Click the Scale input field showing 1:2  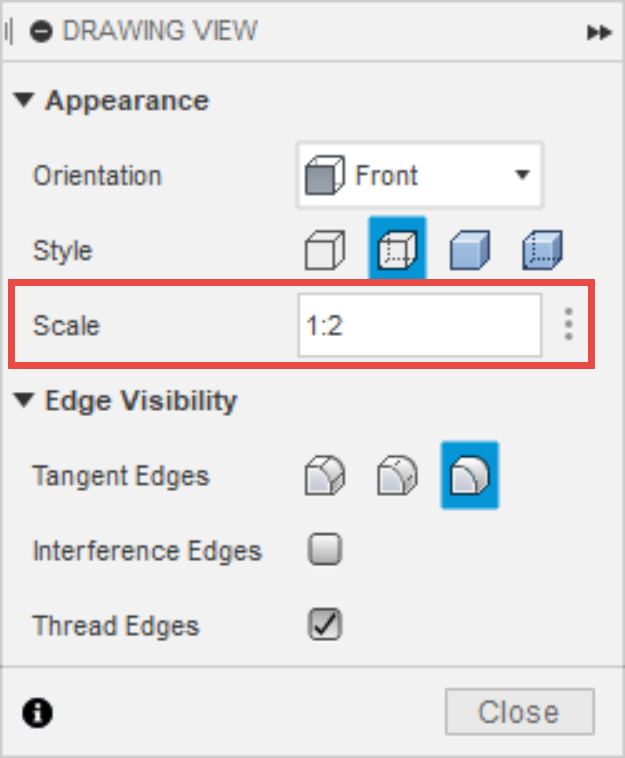coord(419,325)
